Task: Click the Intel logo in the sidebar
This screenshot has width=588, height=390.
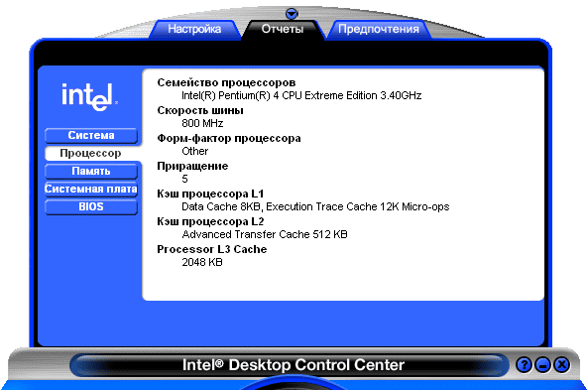Action: (90, 97)
